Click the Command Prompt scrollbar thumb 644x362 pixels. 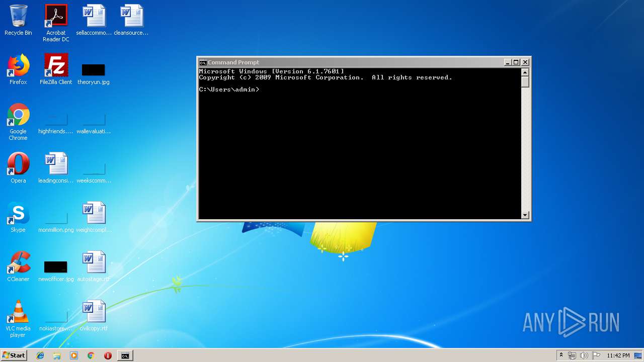click(525, 81)
